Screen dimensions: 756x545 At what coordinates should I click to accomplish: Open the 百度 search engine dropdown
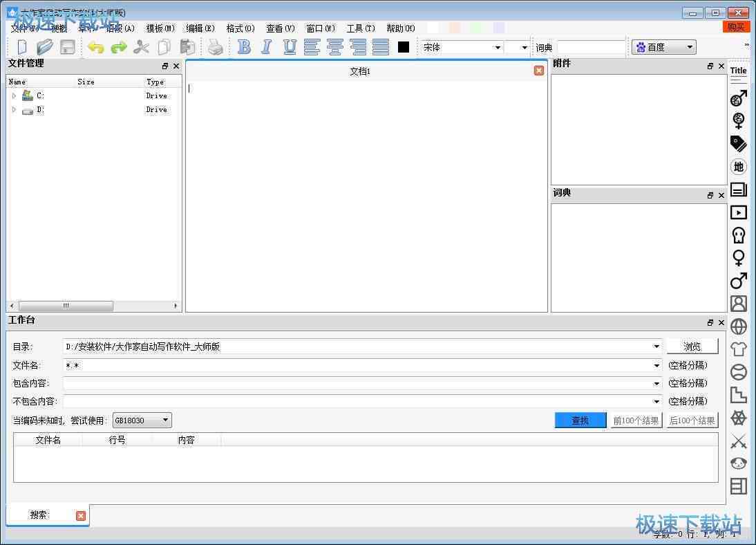(664, 47)
